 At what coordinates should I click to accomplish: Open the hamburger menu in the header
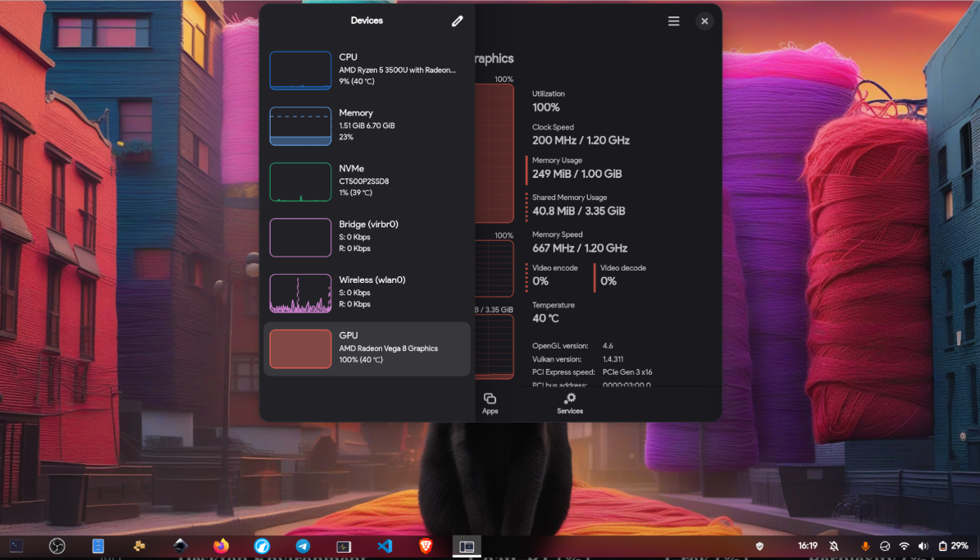(673, 21)
